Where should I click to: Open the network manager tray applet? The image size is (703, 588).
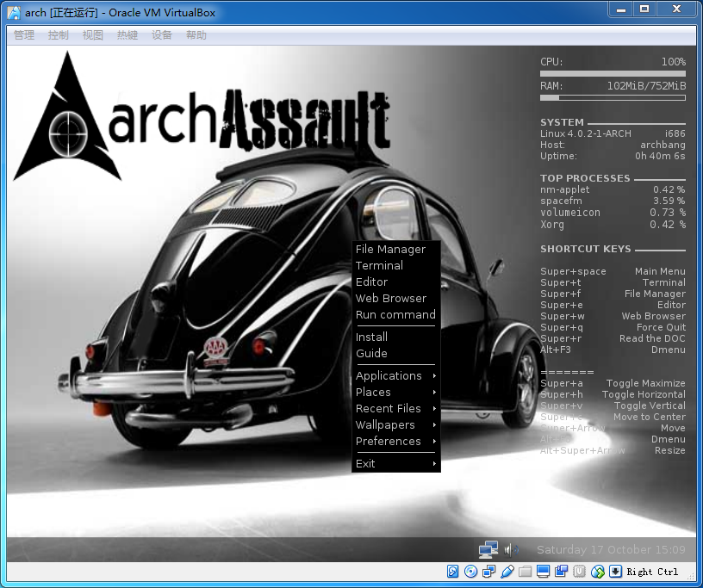(x=488, y=549)
